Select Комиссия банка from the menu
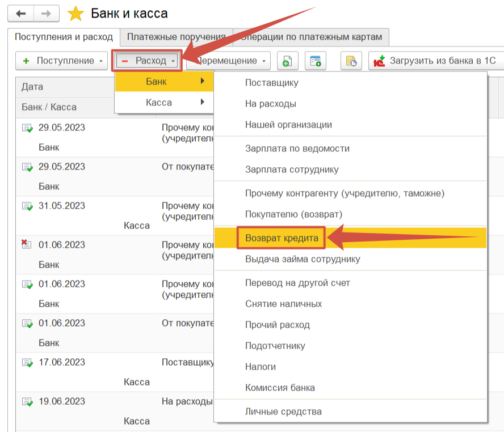 point(280,388)
